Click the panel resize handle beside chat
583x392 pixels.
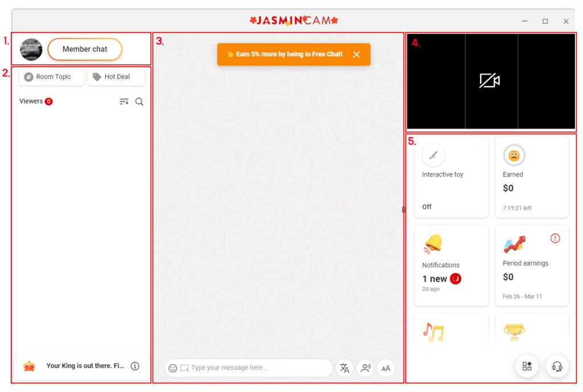(x=404, y=209)
